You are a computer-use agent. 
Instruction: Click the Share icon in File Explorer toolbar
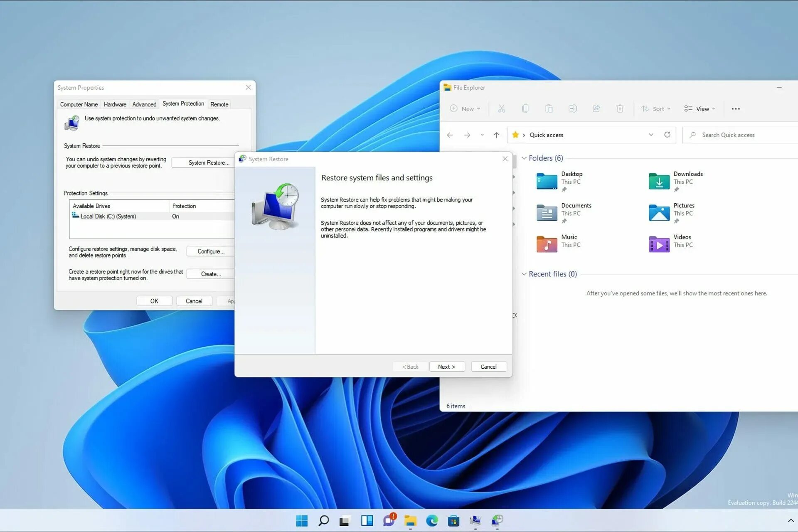click(x=596, y=108)
